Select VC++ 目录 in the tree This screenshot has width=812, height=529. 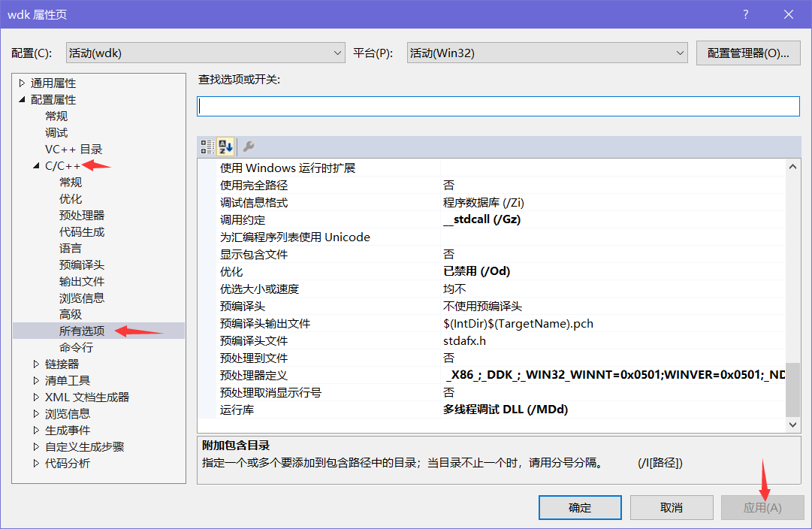click(74, 150)
